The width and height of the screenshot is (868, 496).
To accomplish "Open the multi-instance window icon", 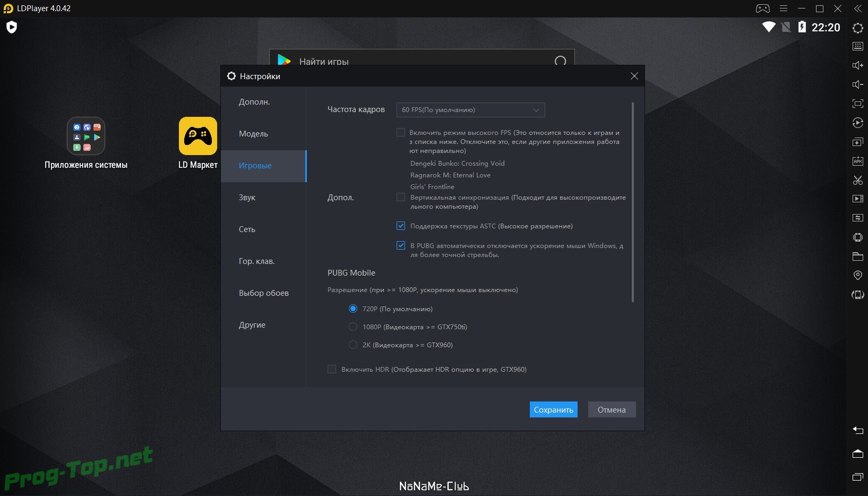I will click(x=857, y=142).
